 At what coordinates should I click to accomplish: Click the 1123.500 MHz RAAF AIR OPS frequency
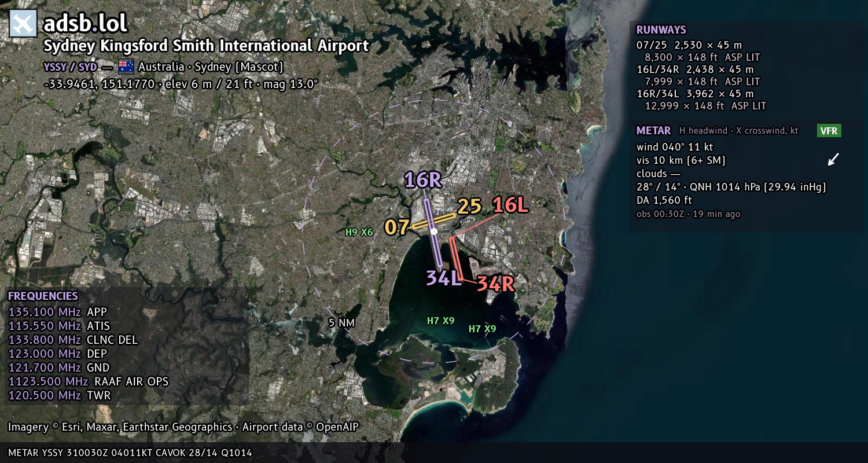(x=89, y=382)
